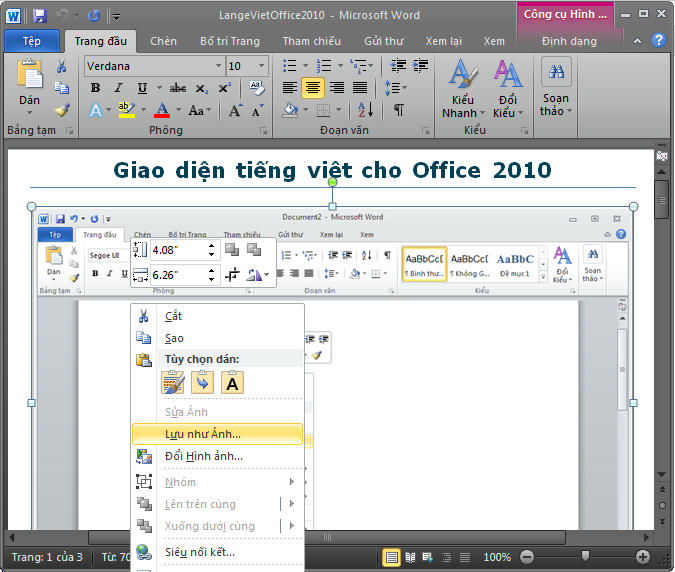675x572 pixels.
Task: Toggle Subscript formatting
Action: pyautogui.click(x=201, y=89)
